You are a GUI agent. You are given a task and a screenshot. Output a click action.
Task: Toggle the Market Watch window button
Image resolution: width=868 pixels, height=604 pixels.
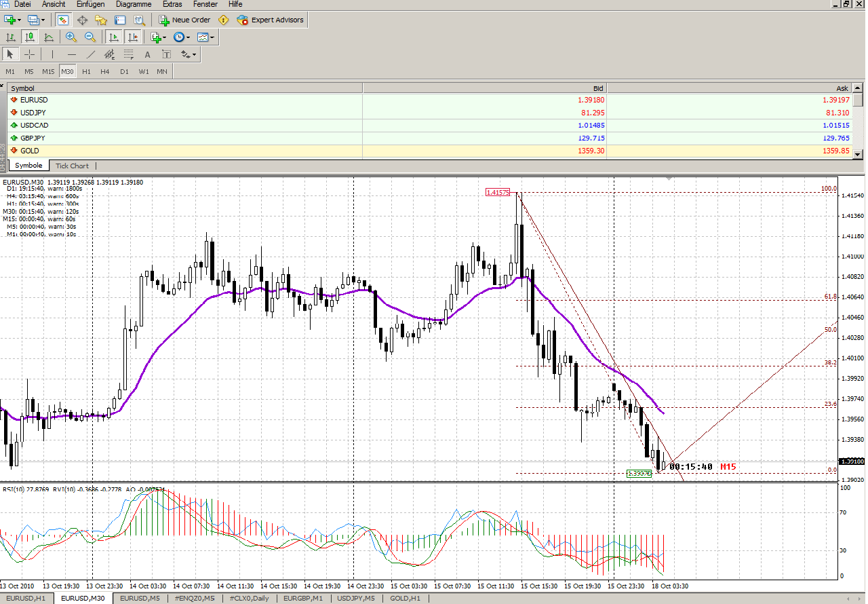tap(62, 20)
